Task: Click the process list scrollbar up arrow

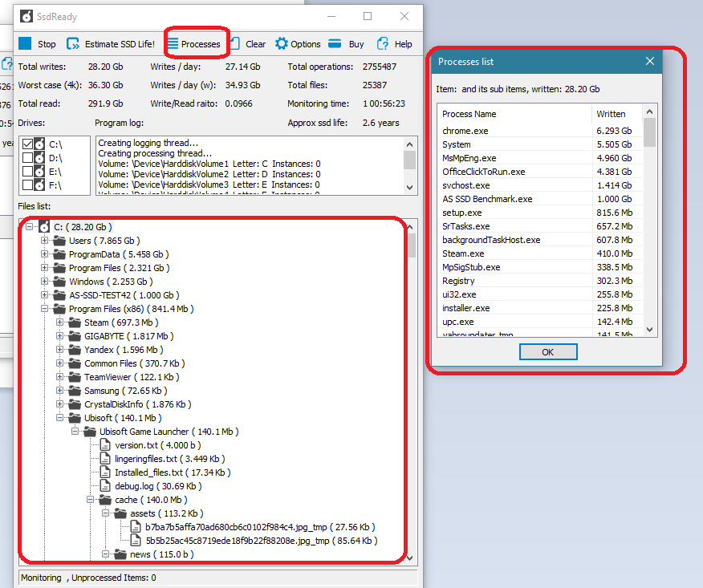Action: 650,112
